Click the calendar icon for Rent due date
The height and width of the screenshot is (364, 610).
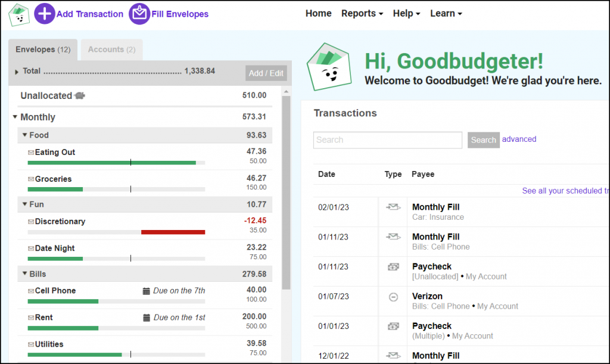(x=147, y=318)
